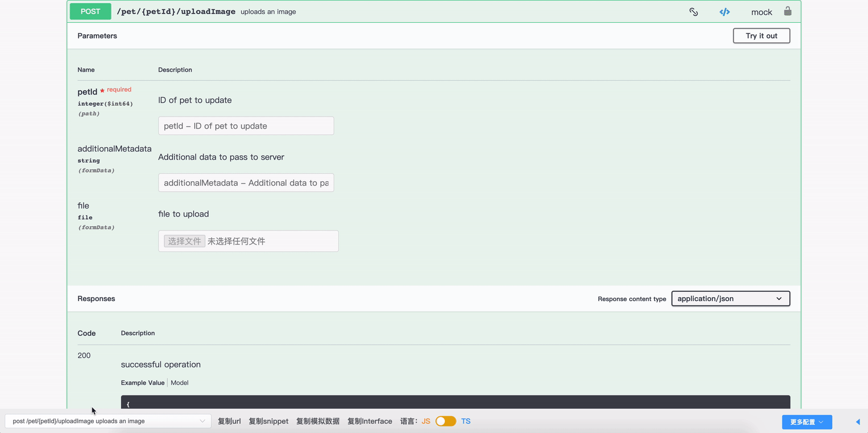Click 复制url to copy the URL
Screen dimensions: 868x433
[229, 421]
